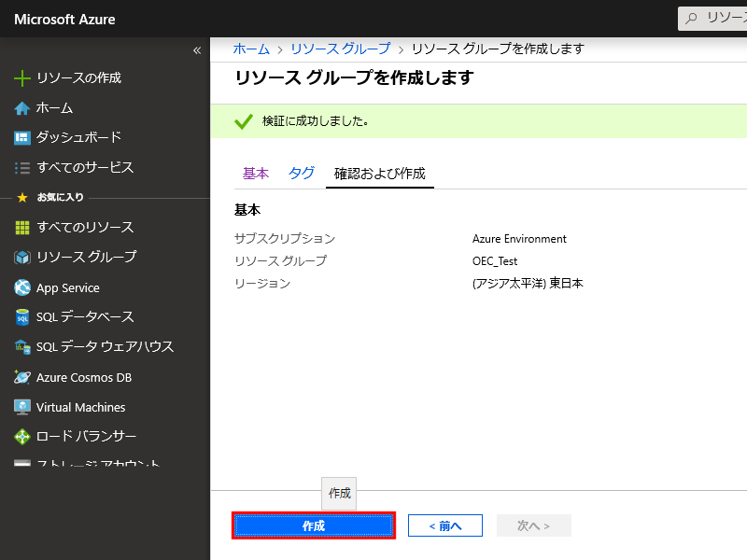The height and width of the screenshot is (560, 747).
Task: Click the green plus Create Resource icon
Action: tap(22, 78)
